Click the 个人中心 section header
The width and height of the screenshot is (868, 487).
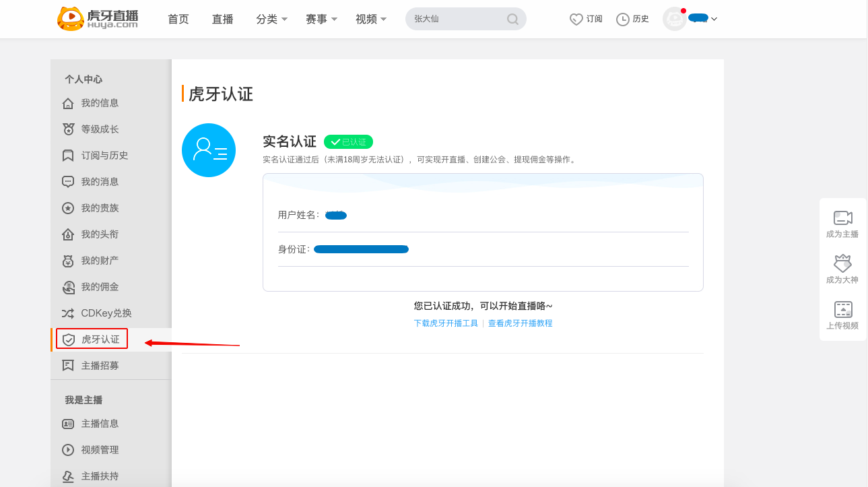click(x=84, y=79)
